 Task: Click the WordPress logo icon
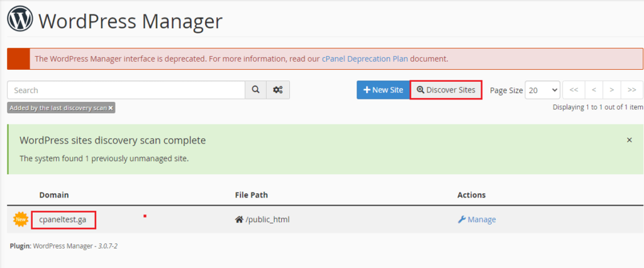click(x=19, y=20)
